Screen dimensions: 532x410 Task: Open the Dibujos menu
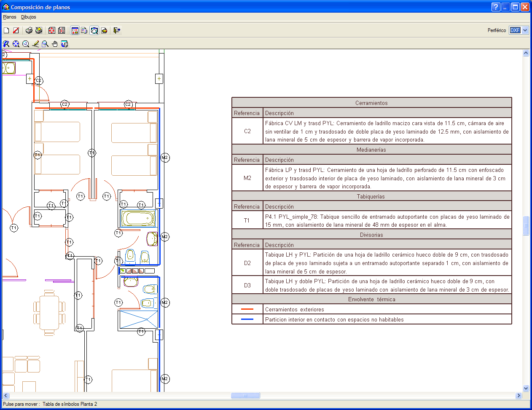29,17
